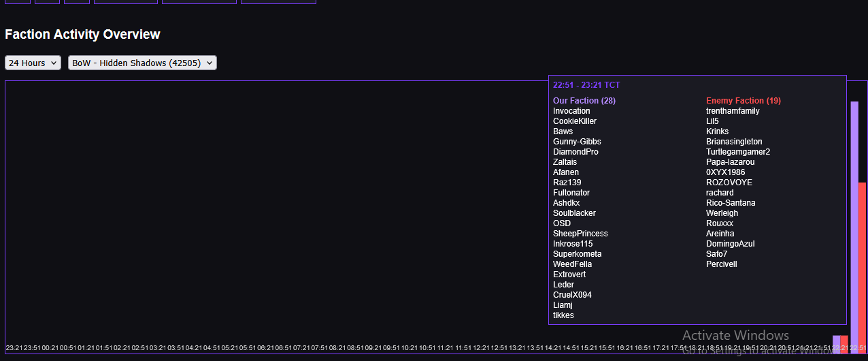
Task: Click the tall red enemy bar
Action: 862,266
